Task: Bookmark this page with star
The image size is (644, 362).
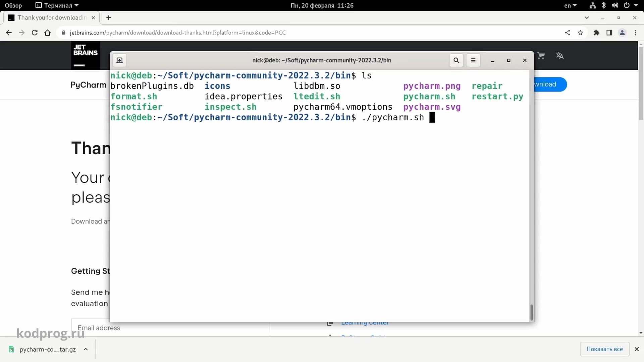Action: pyautogui.click(x=580, y=33)
